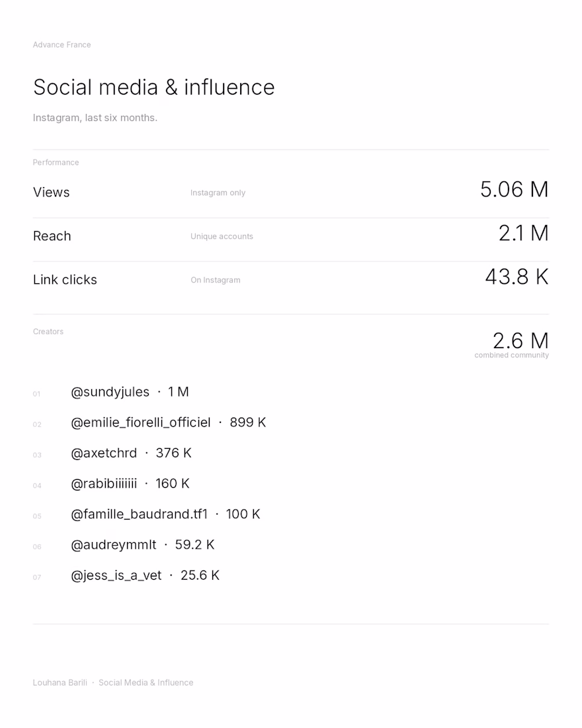Click the Advance France header label
Screen dimensions: 582x728
coord(62,44)
